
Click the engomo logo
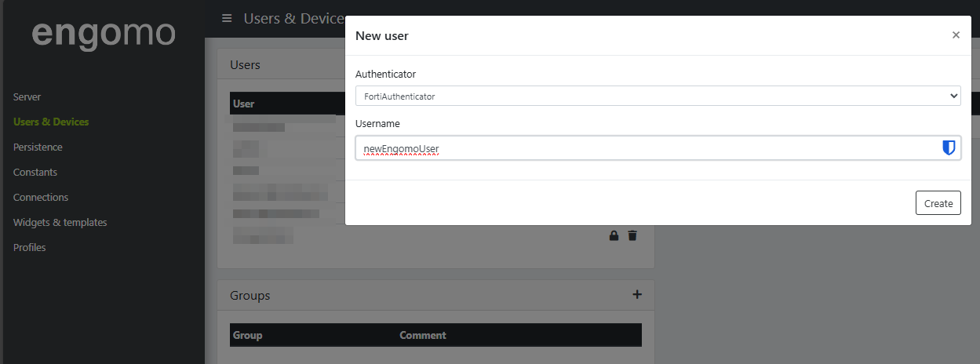(x=103, y=33)
